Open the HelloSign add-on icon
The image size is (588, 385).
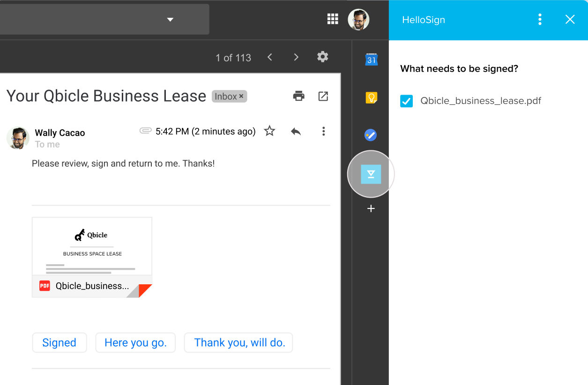point(371,174)
